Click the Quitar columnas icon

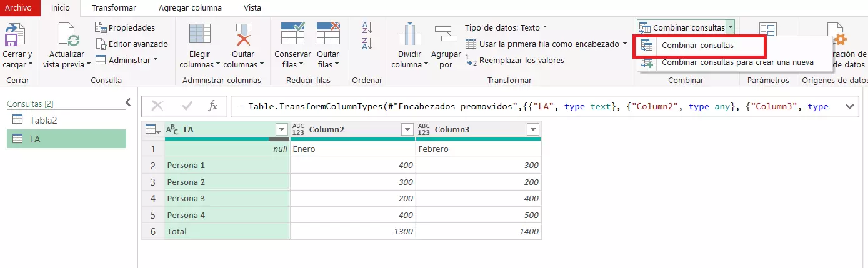pos(243,35)
